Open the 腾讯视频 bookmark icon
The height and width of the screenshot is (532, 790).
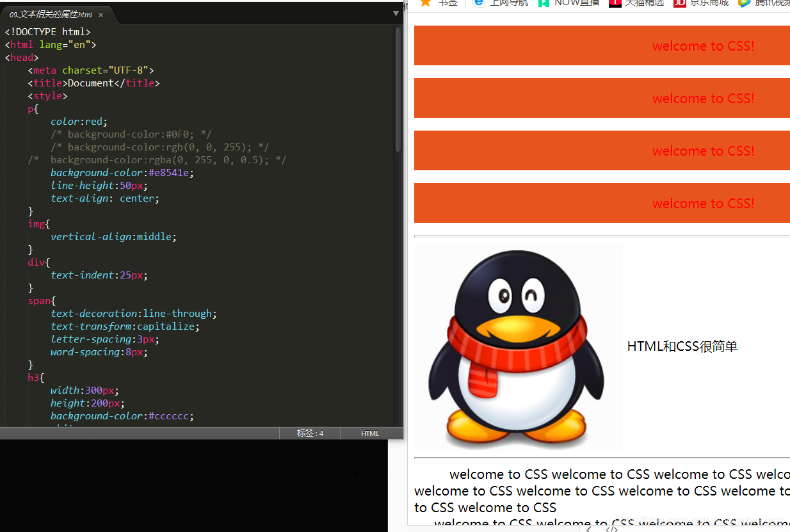coord(744,3)
